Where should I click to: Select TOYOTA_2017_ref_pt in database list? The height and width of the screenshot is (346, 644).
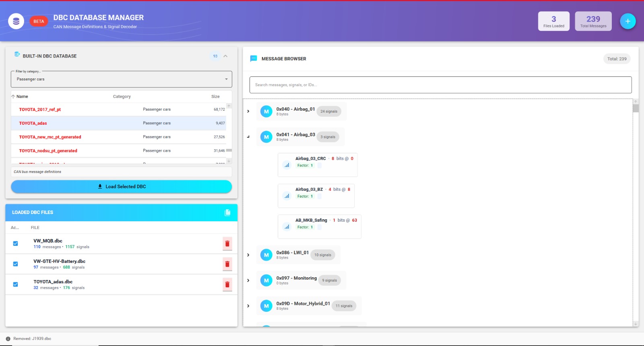coord(40,109)
